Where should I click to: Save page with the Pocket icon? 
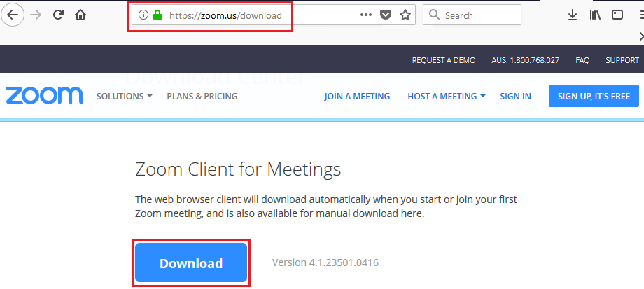coord(386,15)
